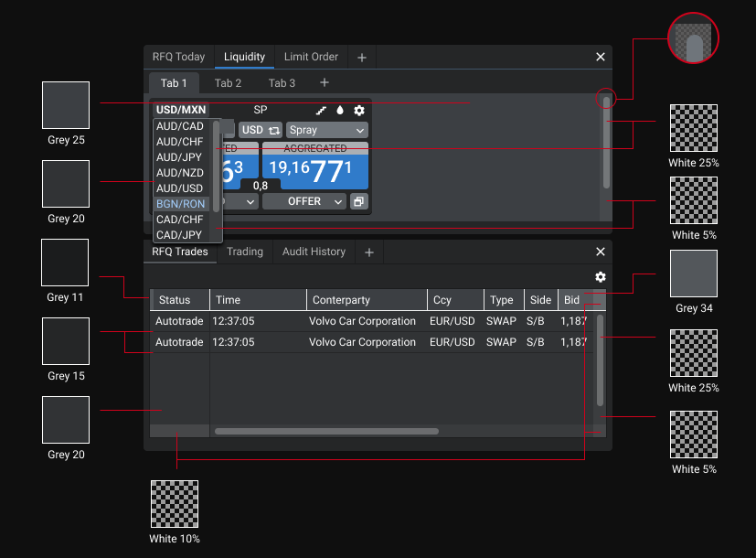
Task: Select BGN/RON from the currency list
Action: coord(181,204)
